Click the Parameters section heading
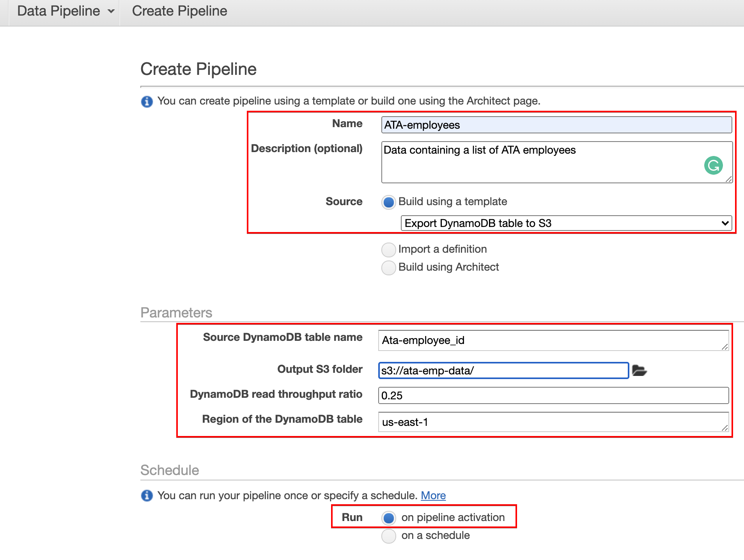Viewport: 744px width, 560px height. click(x=176, y=312)
